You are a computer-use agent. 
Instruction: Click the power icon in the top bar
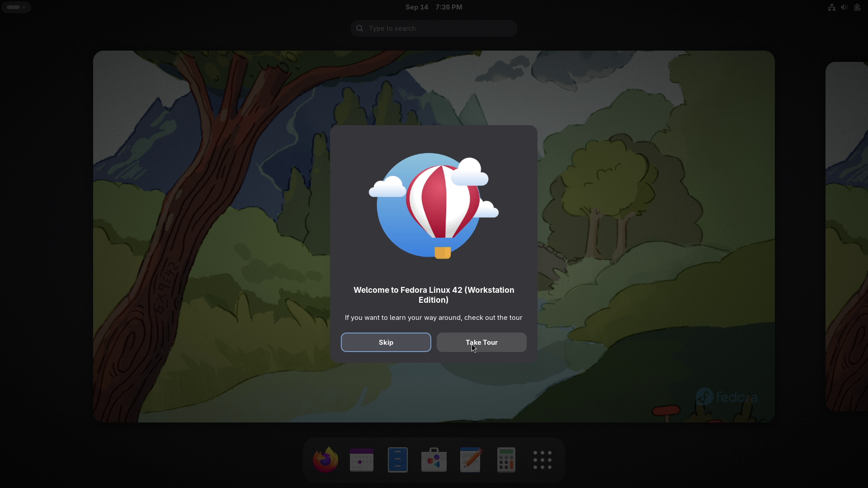(x=857, y=7)
